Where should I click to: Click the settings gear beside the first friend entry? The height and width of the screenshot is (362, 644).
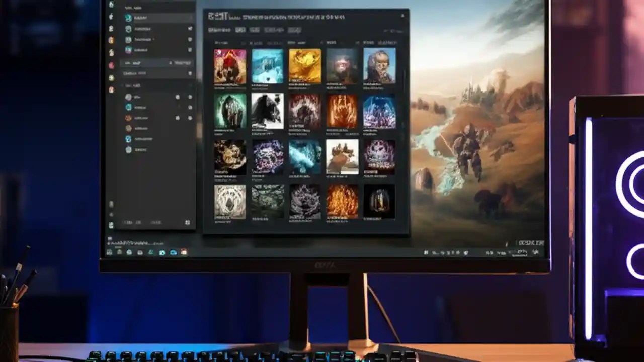click(178, 97)
